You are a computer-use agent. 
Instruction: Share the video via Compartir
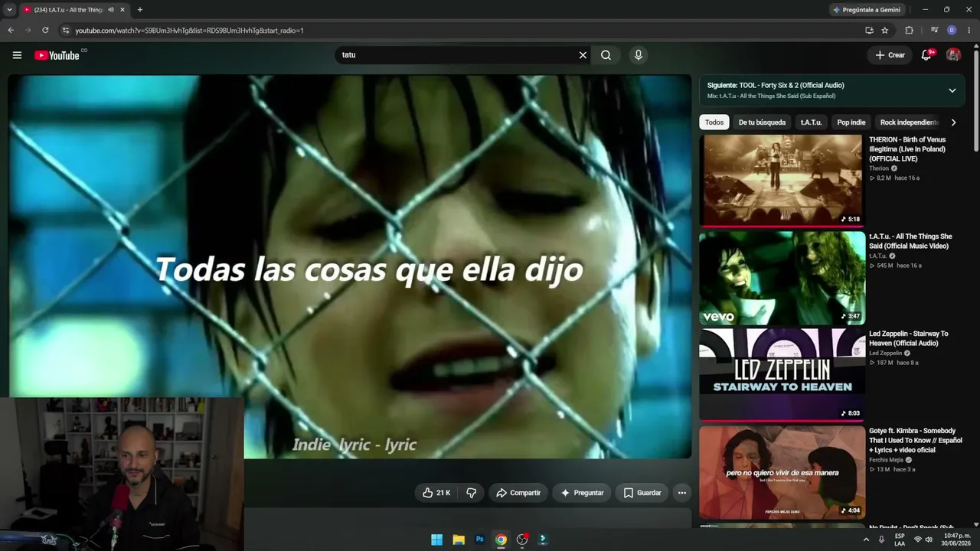518,493
